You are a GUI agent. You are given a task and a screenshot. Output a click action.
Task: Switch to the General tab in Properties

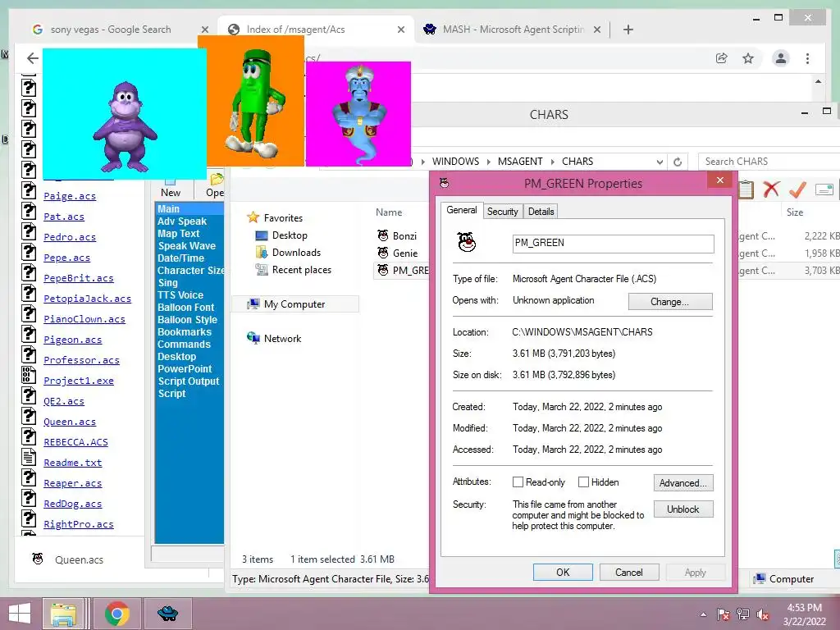pyautogui.click(x=462, y=210)
